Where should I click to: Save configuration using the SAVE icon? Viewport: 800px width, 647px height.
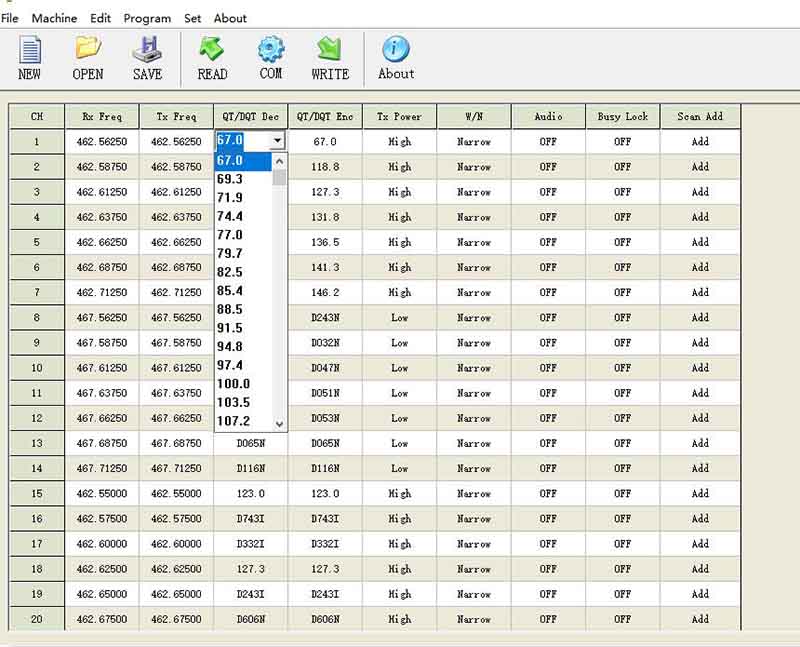coord(147,58)
